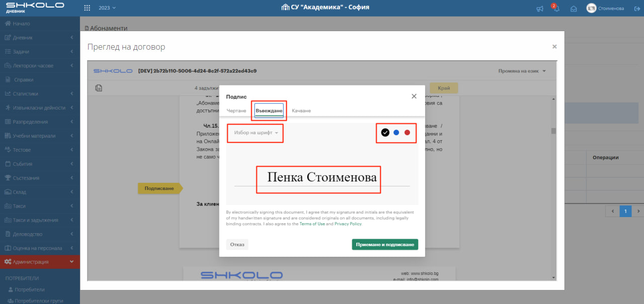Click the Приемане и подписване button
This screenshot has width=644, height=304.
pos(384,245)
